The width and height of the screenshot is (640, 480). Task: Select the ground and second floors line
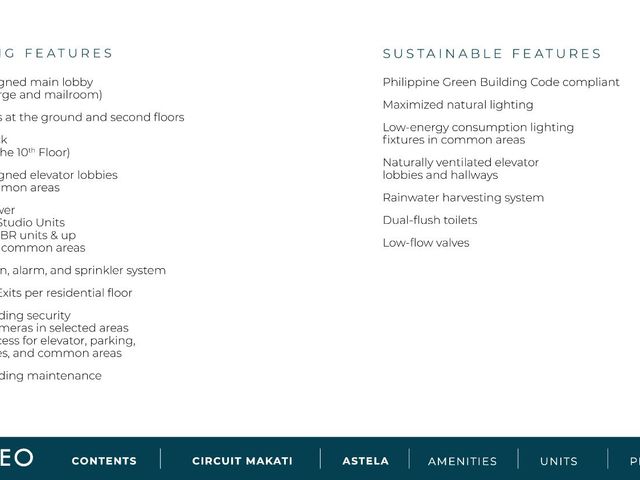[92, 117]
